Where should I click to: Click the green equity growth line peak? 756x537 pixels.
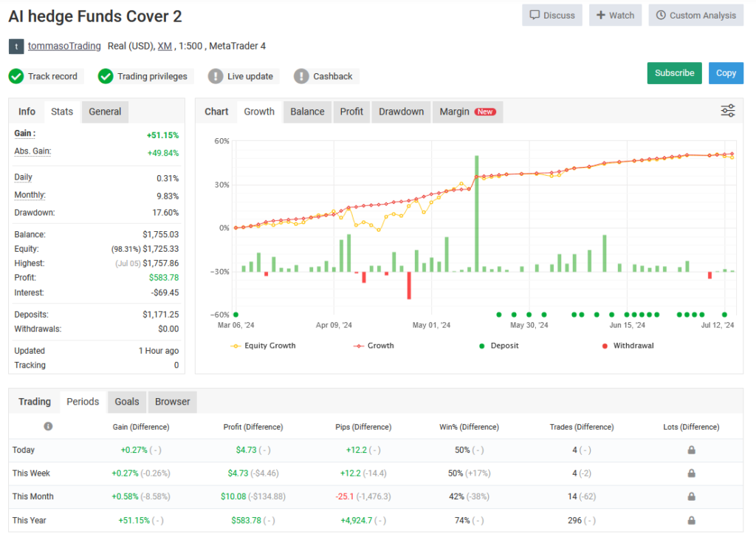[x=476, y=155]
